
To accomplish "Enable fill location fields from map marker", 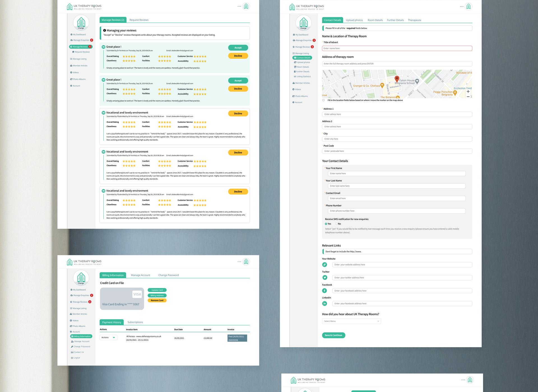I will click(x=323, y=100).
